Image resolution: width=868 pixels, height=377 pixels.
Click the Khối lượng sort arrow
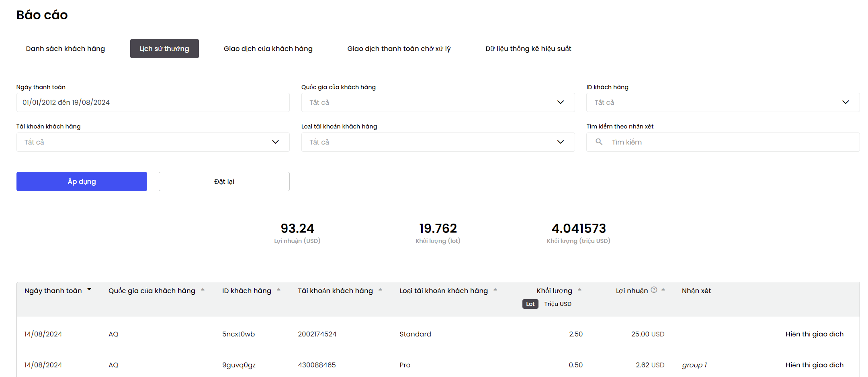(579, 289)
